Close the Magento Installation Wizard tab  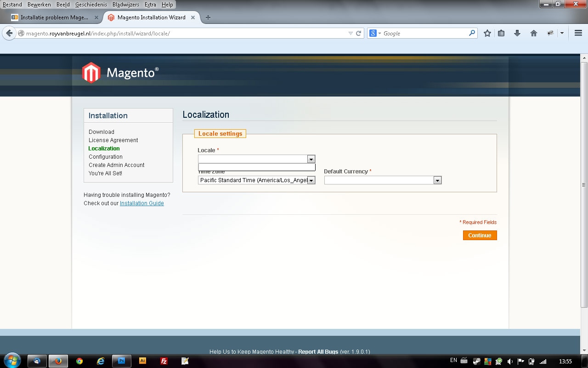193,17
